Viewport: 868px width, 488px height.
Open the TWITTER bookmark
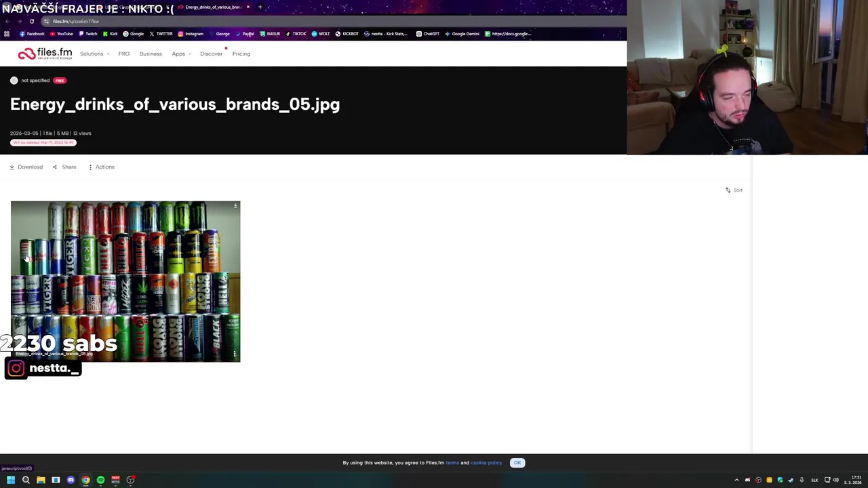tap(161, 34)
